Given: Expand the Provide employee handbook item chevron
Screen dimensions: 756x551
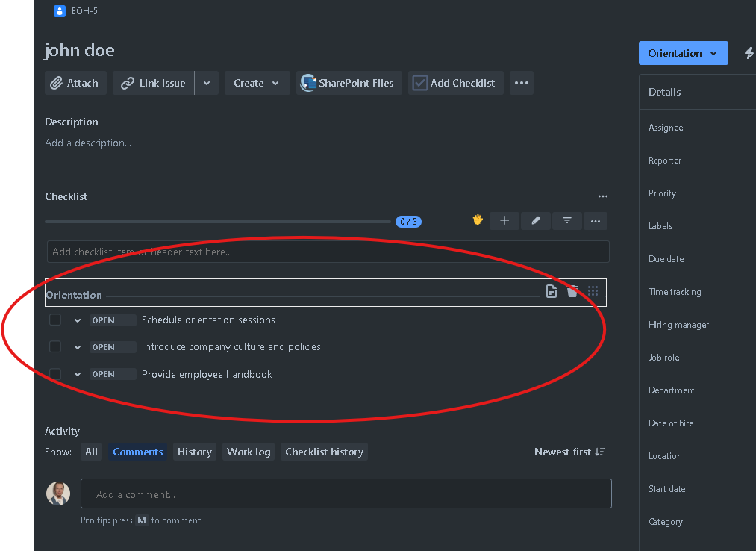Looking at the screenshot, I should coord(78,374).
